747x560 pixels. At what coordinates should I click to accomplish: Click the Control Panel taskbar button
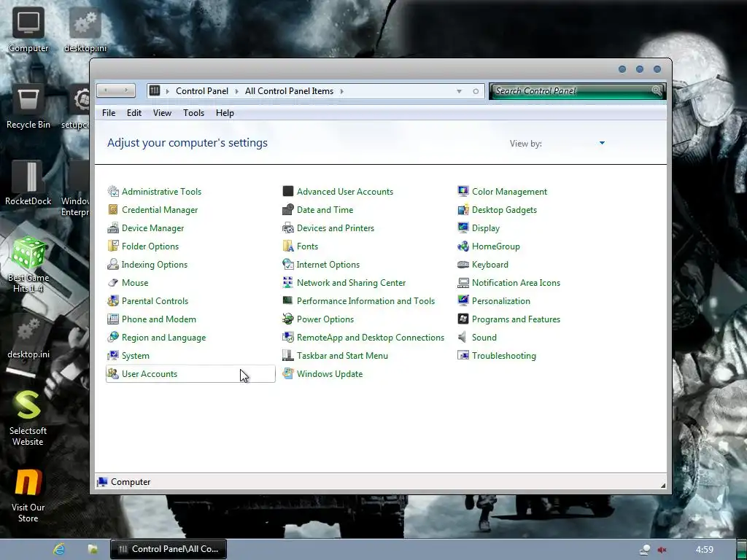(169, 549)
